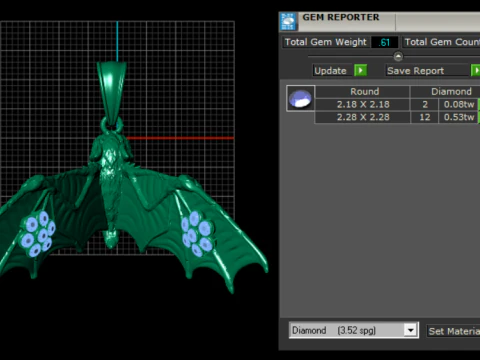
Task: Open the Diamond (3.52 spg) material dropdown
Action: click(x=353, y=330)
